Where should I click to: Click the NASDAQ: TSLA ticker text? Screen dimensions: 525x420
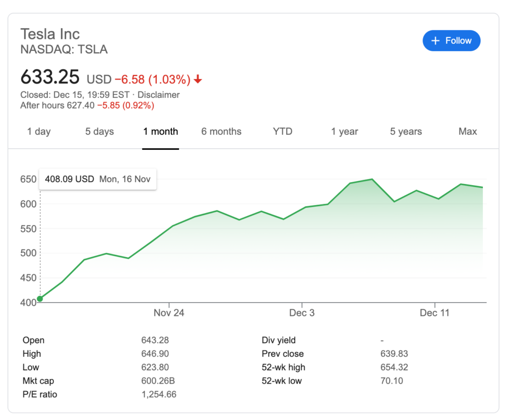(64, 50)
